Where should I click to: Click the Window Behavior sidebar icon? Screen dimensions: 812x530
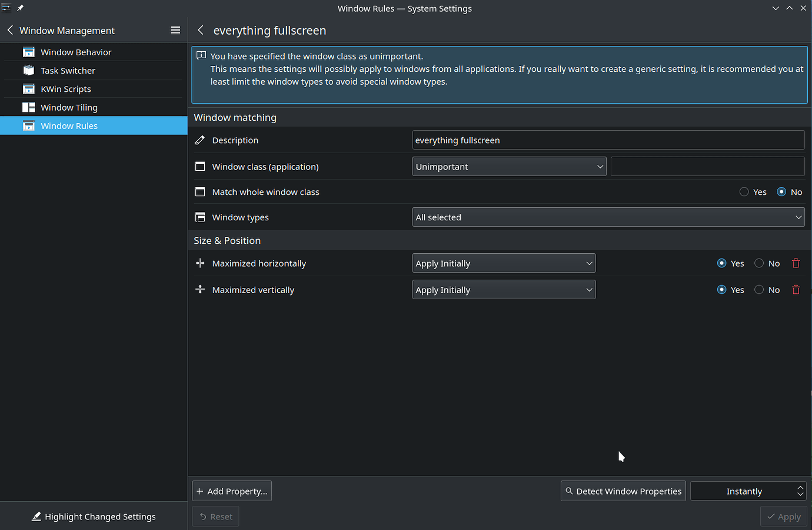(29, 52)
